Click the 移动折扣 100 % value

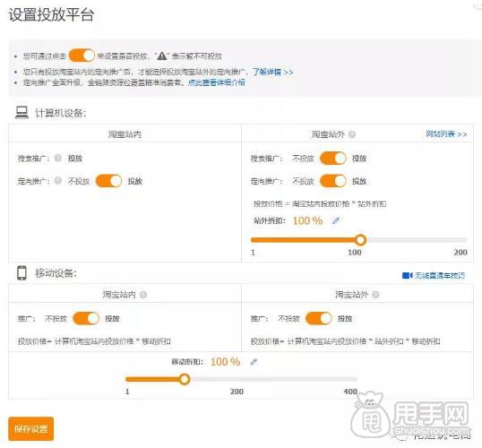tap(226, 362)
